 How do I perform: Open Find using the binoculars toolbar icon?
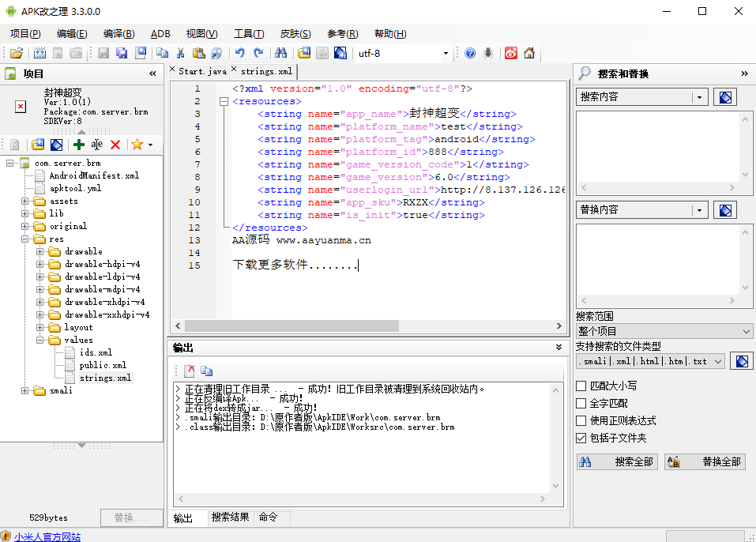tap(280, 53)
